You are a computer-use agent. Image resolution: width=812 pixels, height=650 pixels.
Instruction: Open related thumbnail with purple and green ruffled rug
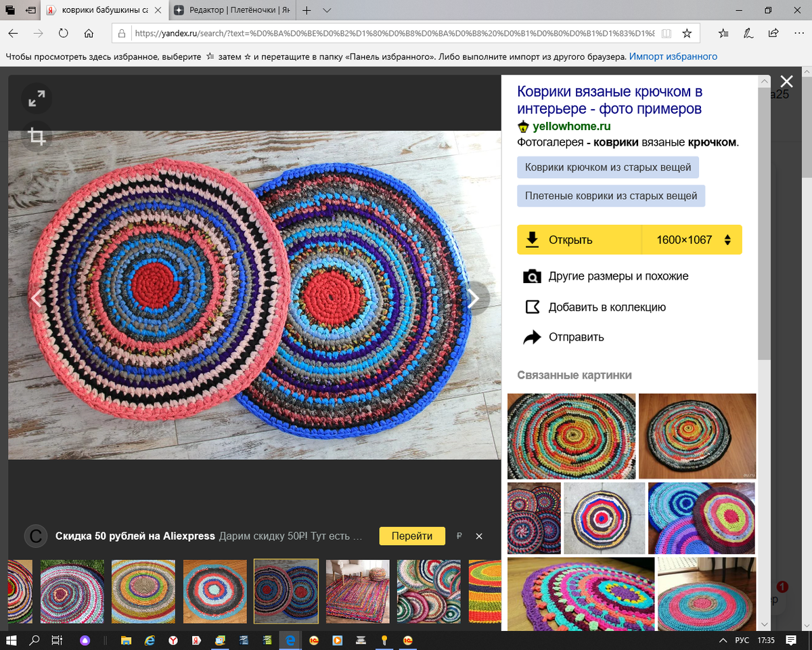point(581,594)
